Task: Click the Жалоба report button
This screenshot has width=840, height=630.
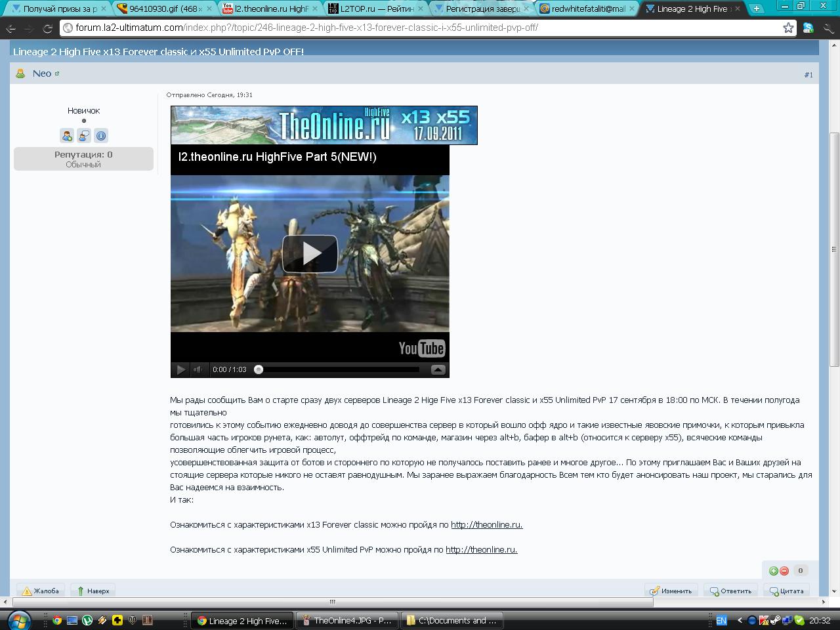Action: 41,591
